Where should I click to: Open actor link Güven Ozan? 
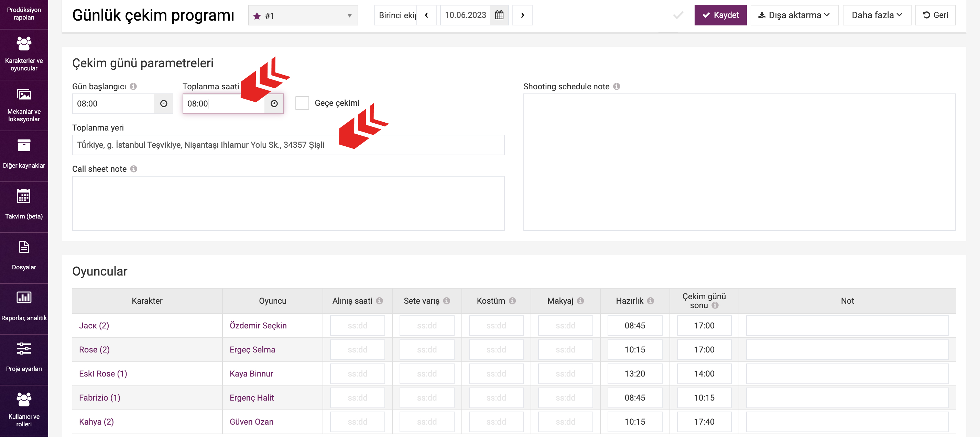click(x=251, y=422)
